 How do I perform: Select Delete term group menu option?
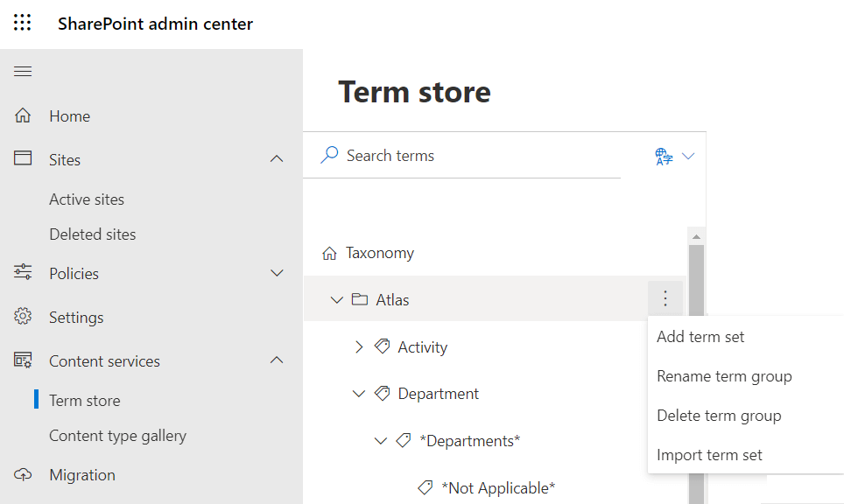point(719,415)
